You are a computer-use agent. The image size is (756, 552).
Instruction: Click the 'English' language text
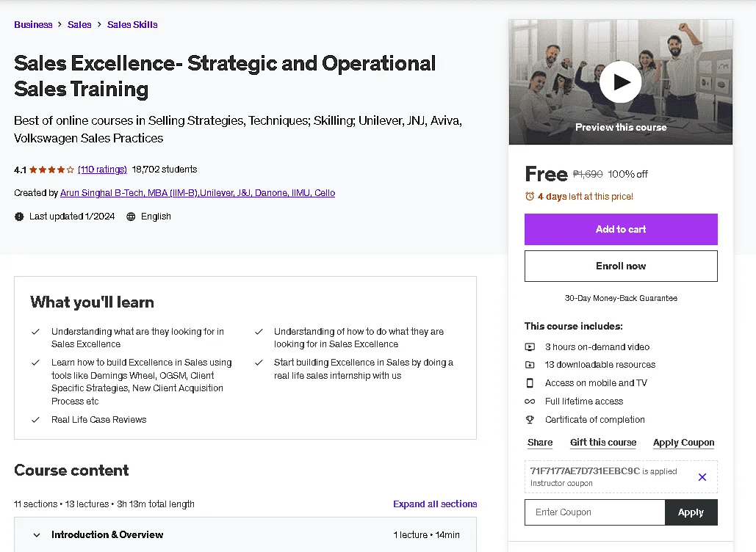pos(156,217)
